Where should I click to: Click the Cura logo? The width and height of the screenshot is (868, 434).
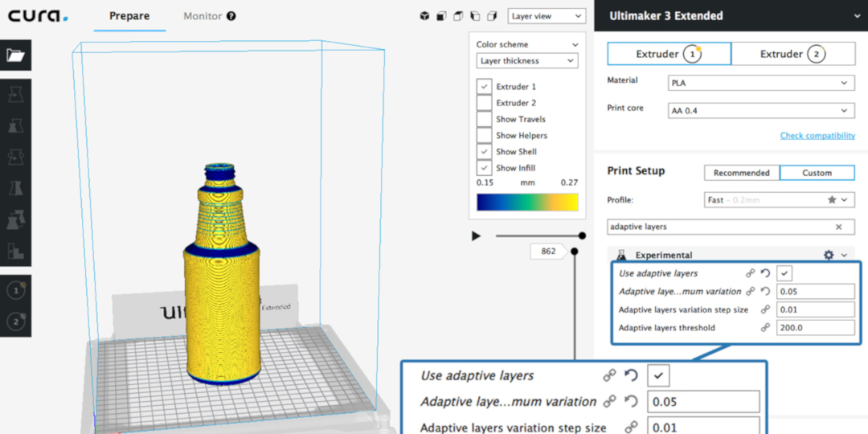click(x=39, y=16)
